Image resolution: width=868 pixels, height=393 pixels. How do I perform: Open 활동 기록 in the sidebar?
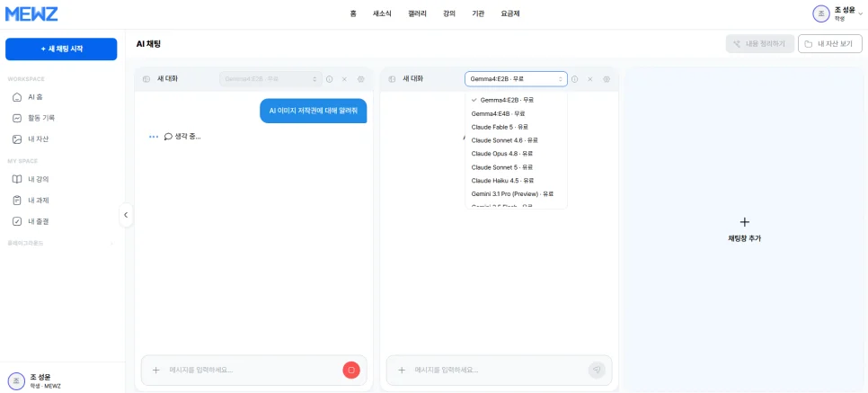coord(61,118)
